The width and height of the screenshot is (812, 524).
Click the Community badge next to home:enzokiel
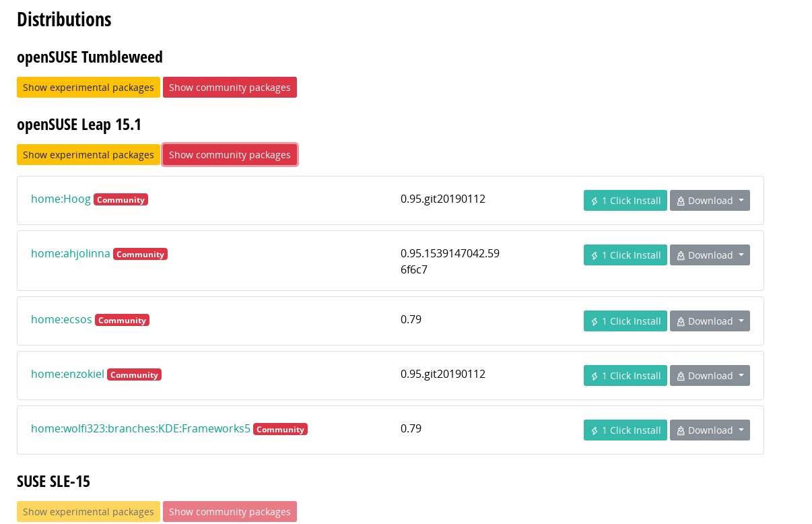pyautogui.click(x=134, y=374)
